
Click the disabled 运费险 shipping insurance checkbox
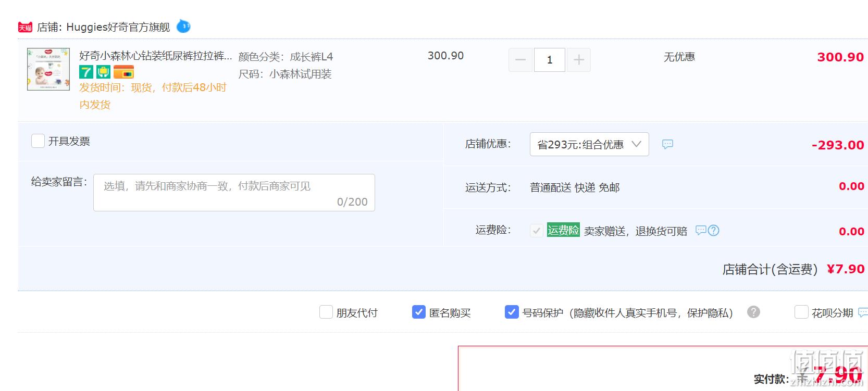pyautogui.click(x=537, y=230)
